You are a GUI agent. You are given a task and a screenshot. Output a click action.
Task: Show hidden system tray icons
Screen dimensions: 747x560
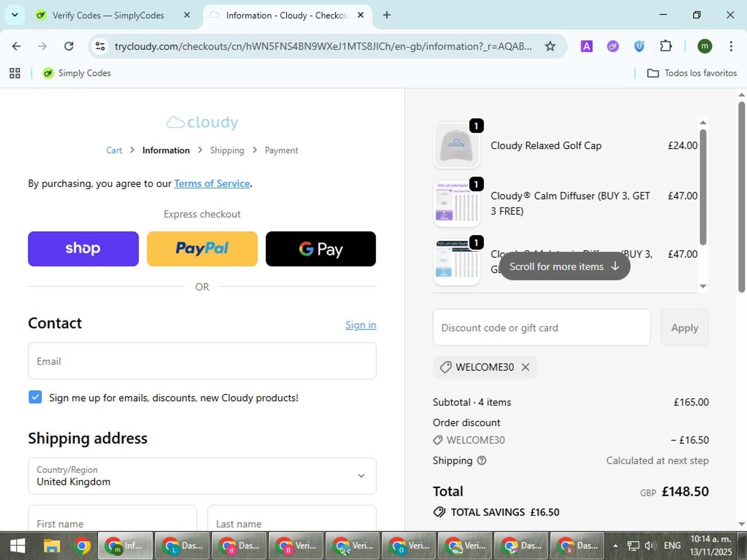(616, 546)
